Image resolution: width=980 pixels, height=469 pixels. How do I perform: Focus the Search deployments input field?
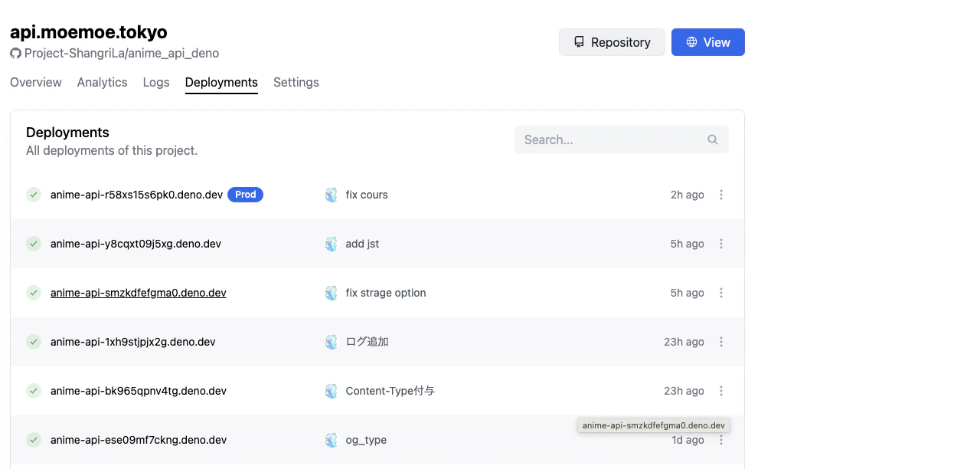coord(622,139)
